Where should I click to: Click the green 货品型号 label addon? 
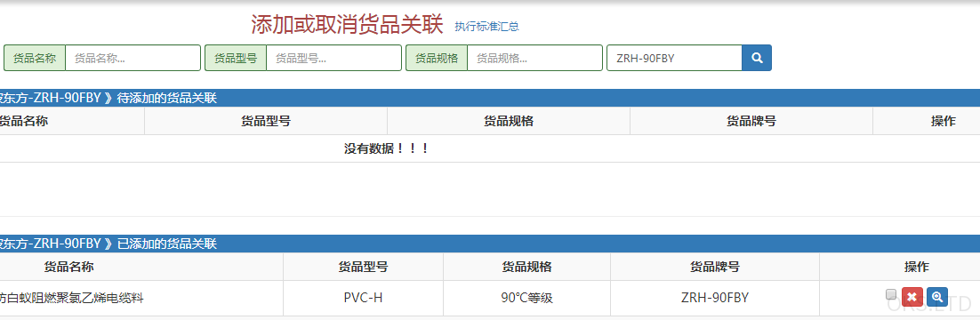pos(236,58)
